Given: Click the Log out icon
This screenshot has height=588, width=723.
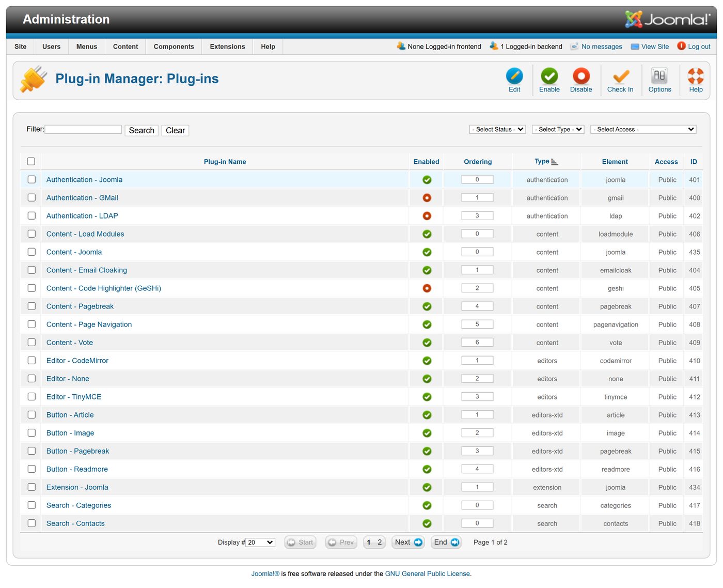Looking at the screenshot, I should point(681,46).
